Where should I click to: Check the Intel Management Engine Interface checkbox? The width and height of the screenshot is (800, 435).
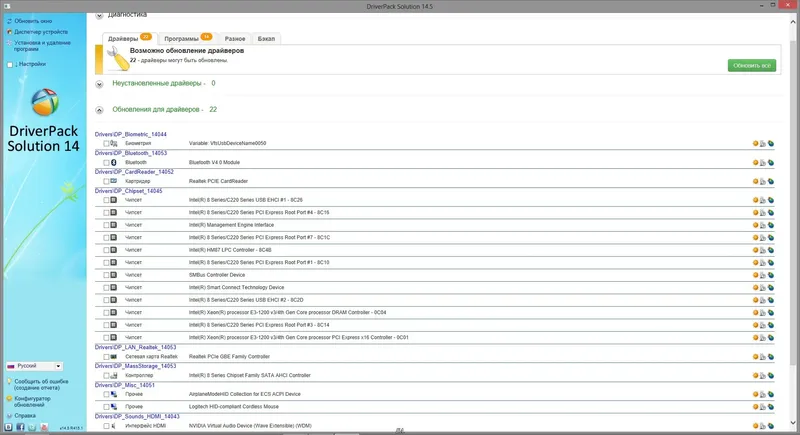(x=106, y=225)
